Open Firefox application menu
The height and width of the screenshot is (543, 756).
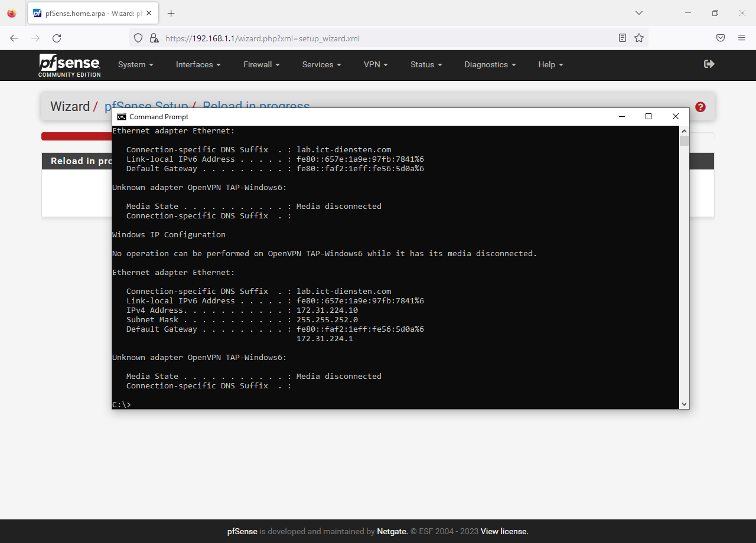(x=742, y=38)
